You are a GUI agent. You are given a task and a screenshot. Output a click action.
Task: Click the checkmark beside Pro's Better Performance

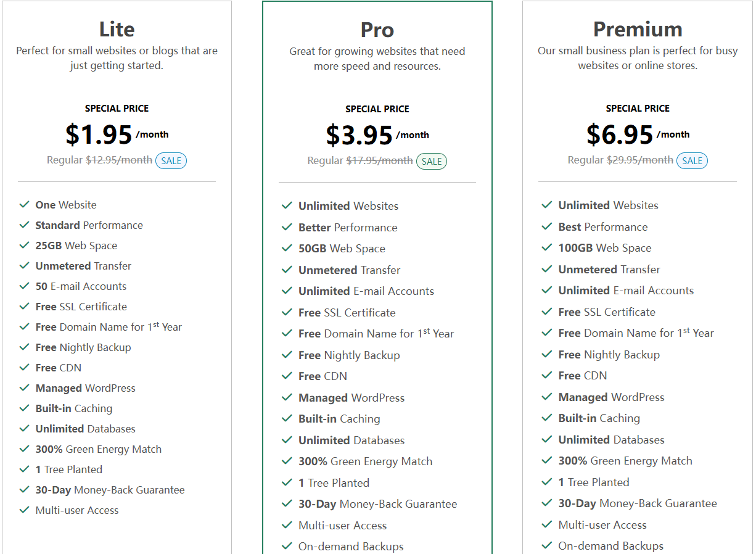287,227
